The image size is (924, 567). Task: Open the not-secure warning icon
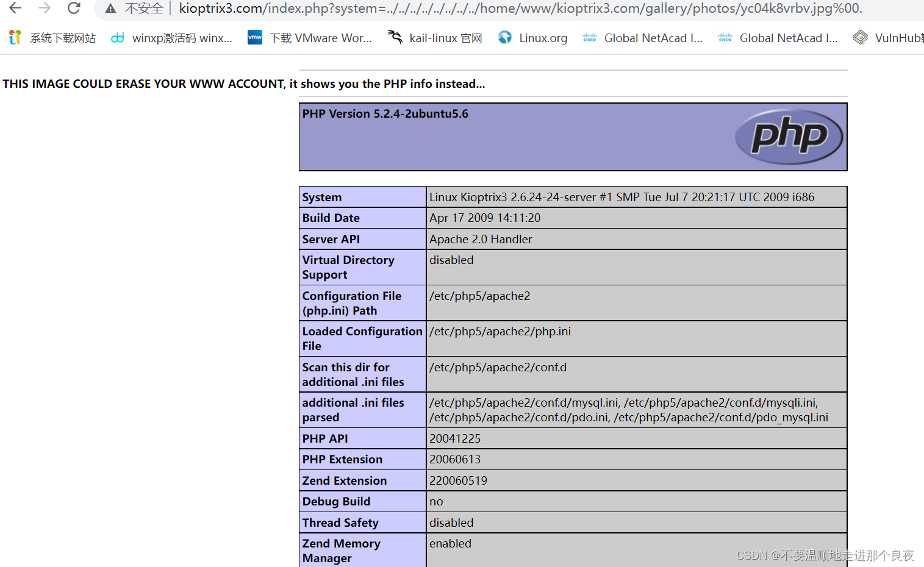click(110, 9)
